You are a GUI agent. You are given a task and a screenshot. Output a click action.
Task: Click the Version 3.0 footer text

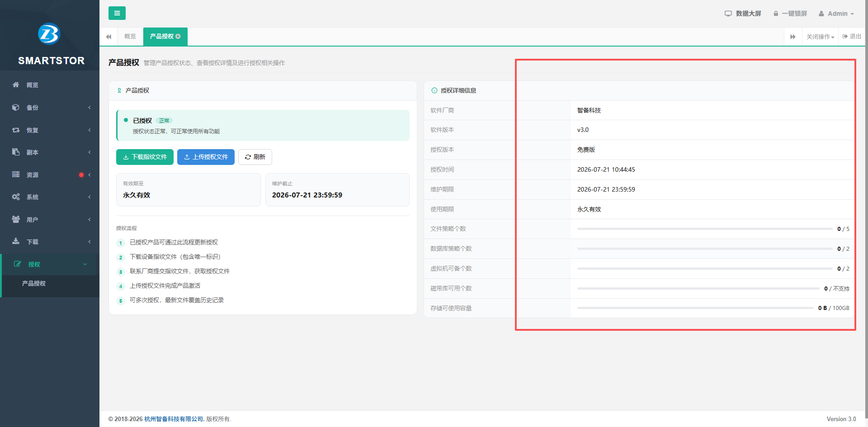click(841, 419)
